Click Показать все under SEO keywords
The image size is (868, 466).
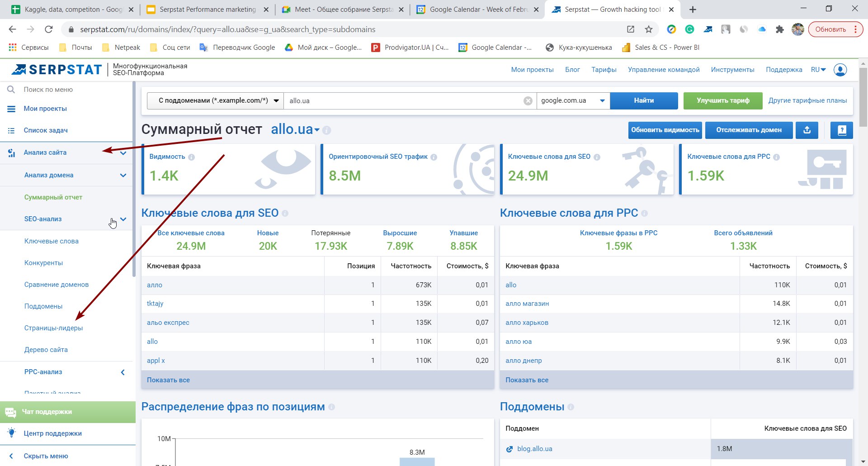click(x=168, y=380)
